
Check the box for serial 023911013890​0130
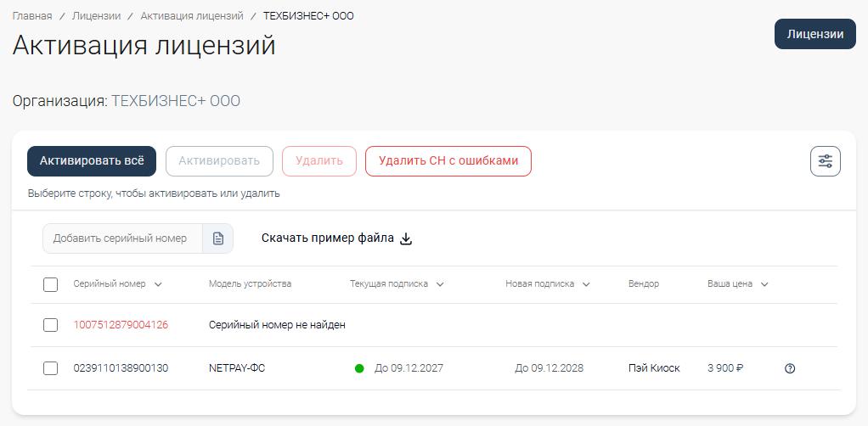[x=50, y=368]
